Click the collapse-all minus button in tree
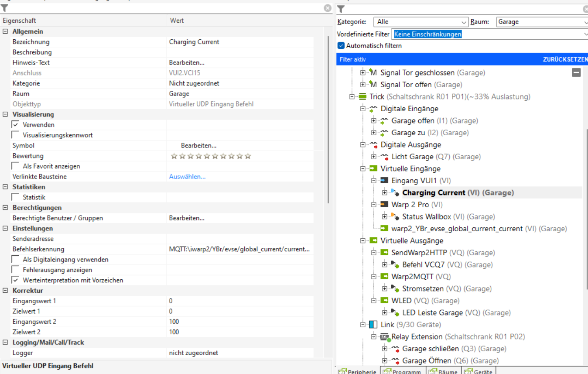Screen dimensions: 588x374 point(576,73)
